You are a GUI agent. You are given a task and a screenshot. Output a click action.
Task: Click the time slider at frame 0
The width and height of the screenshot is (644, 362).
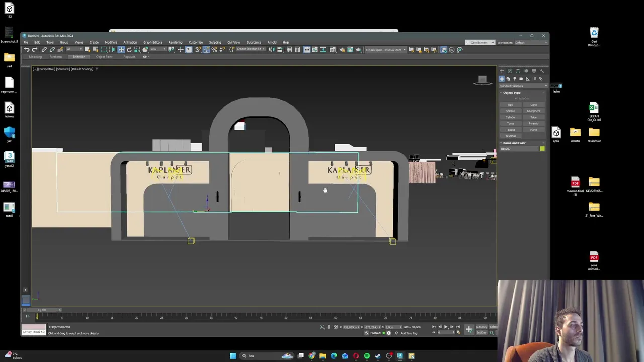pos(42,310)
